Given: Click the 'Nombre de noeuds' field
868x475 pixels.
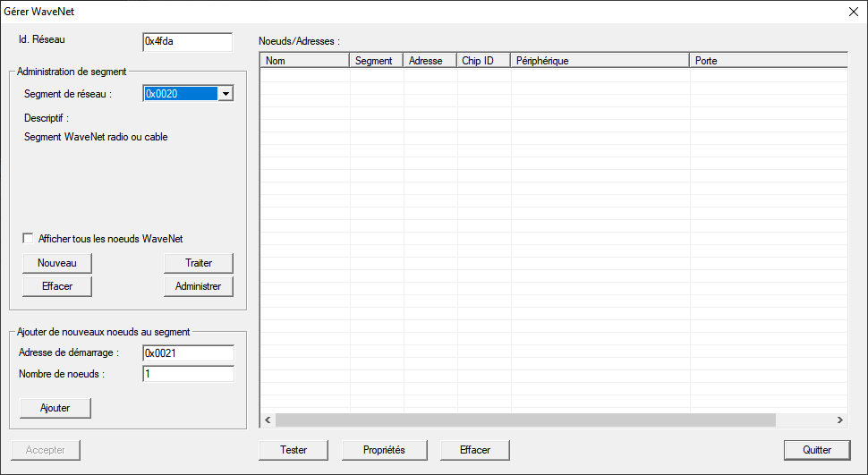Looking at the screenshot, I should pyautogui.click(x=188, y=374).
